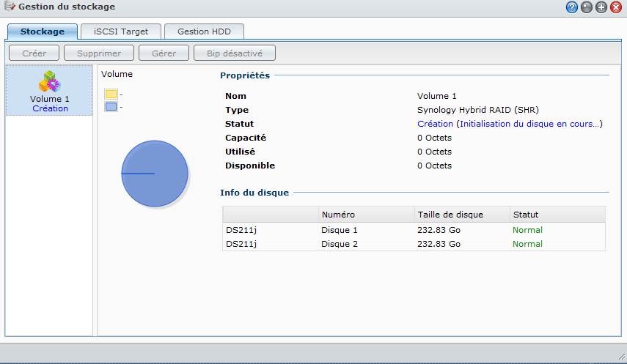The image size is (627, 364).
Task: Click DS211j in the Disque 2 row
Action: (x=241, y=244)
